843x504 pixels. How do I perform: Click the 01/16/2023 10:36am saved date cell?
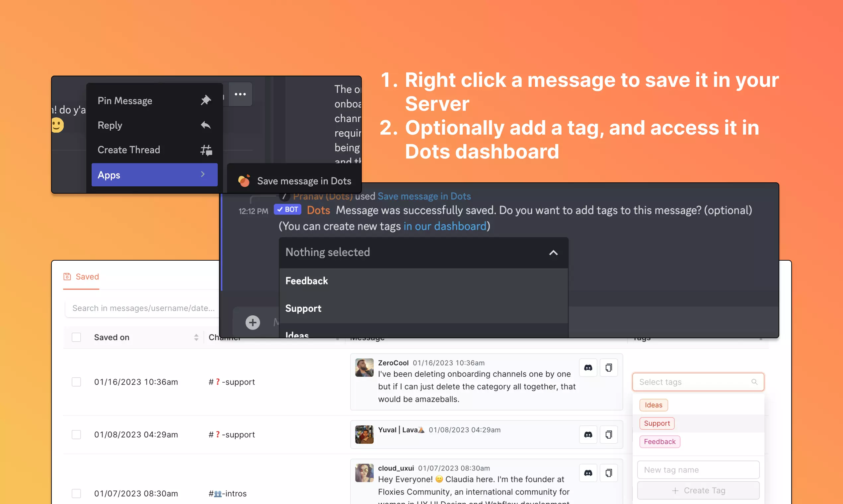coord(136,382)
